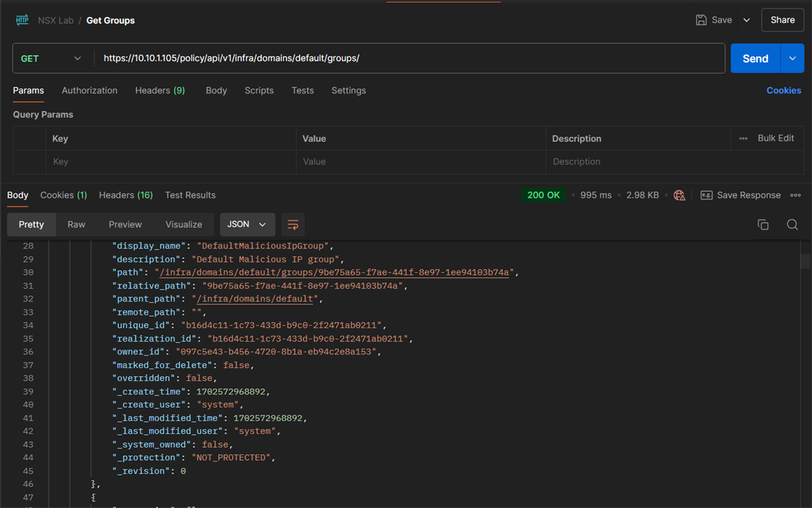812x508 pixels.
Task: Switch to the Params tab
Action: pos(28,91)
